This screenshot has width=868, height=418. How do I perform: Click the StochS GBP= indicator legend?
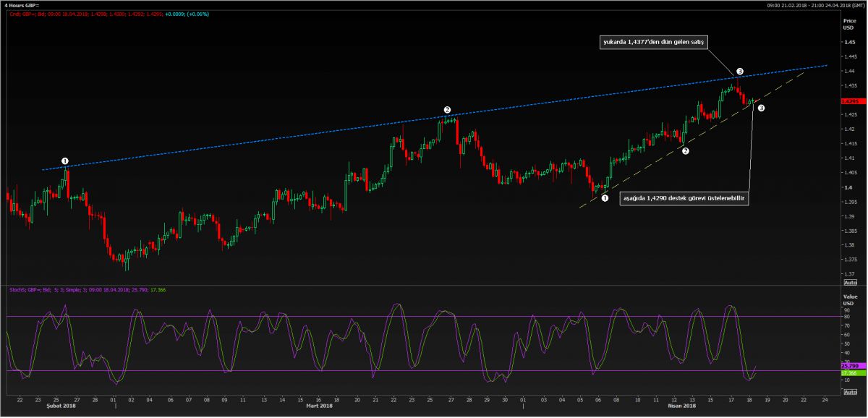coord(88,289)
